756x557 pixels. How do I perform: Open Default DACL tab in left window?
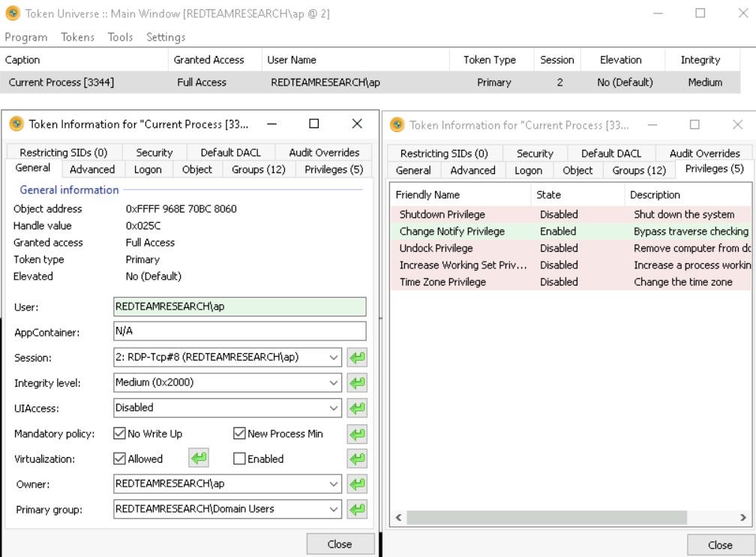pos(230,153)
